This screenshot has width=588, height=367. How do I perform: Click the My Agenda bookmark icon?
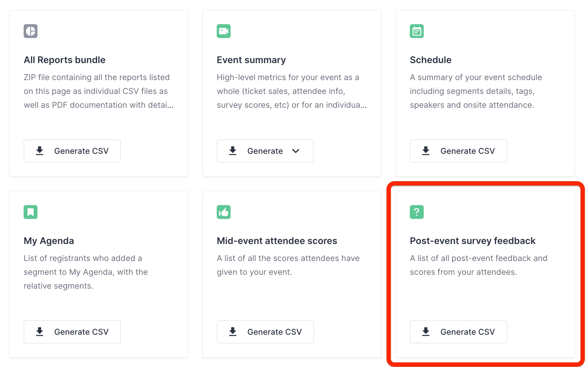coord(31,212)
